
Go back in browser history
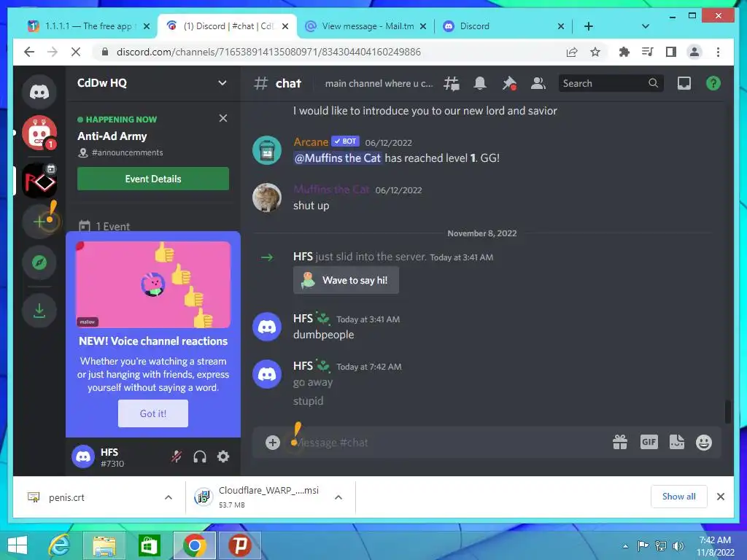29,52
